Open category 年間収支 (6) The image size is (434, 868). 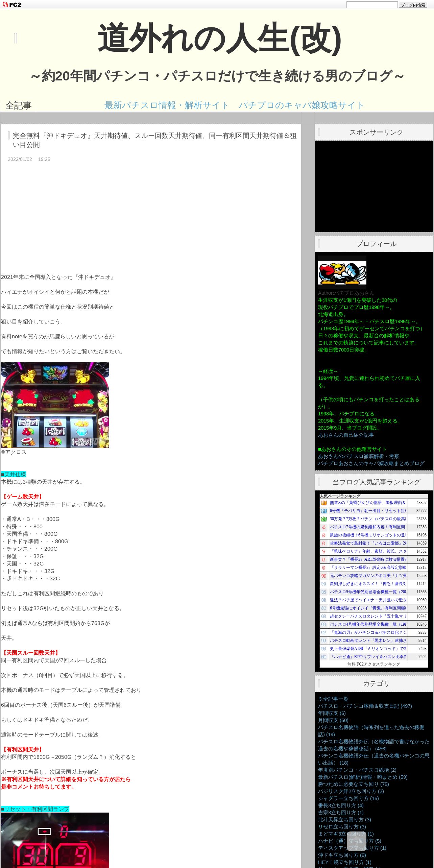[x=332, y=713]
